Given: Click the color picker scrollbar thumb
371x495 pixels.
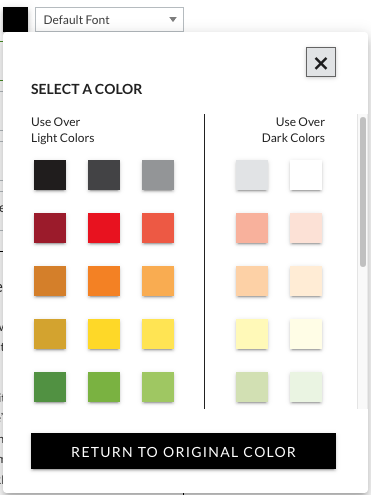Looking at the screenshot, I should 363,192.
